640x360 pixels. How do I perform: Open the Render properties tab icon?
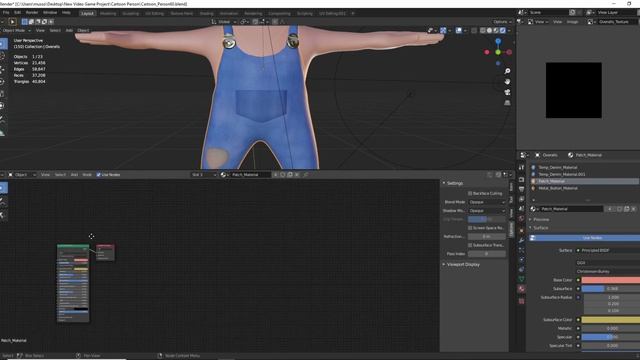coord(522,180)
